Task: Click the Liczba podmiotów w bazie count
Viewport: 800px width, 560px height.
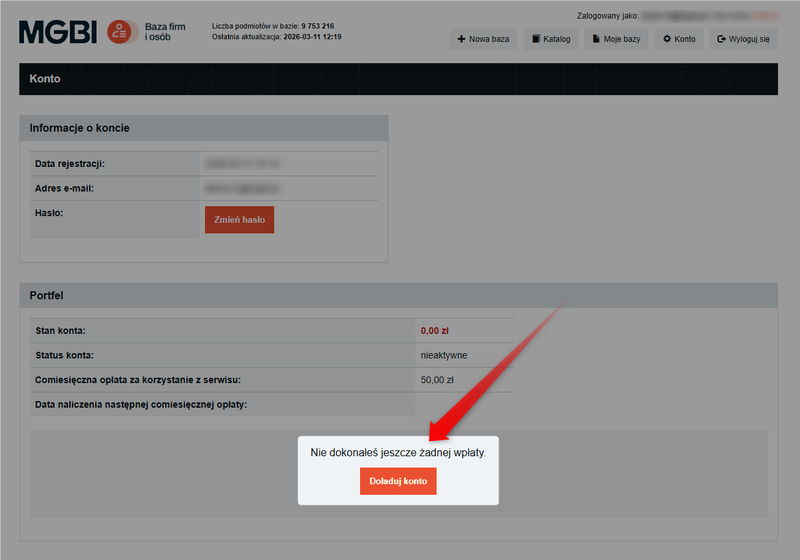Action: tap(318, 26)
